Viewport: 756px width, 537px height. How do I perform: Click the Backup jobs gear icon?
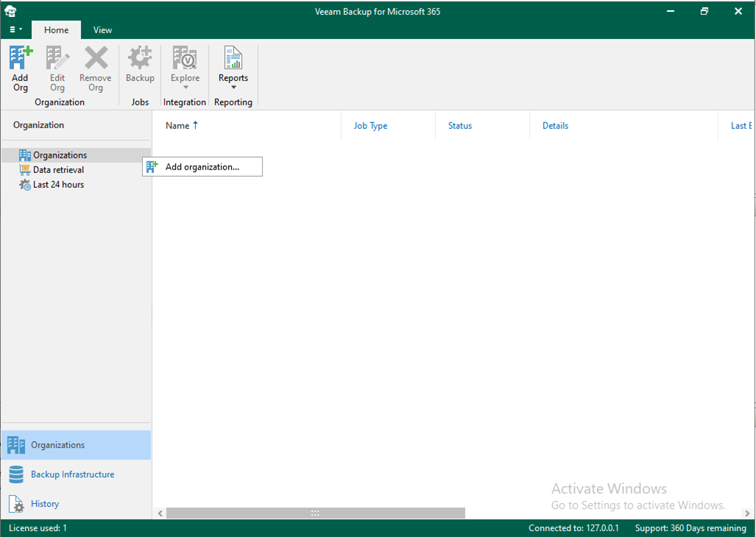tap(140, 58)
